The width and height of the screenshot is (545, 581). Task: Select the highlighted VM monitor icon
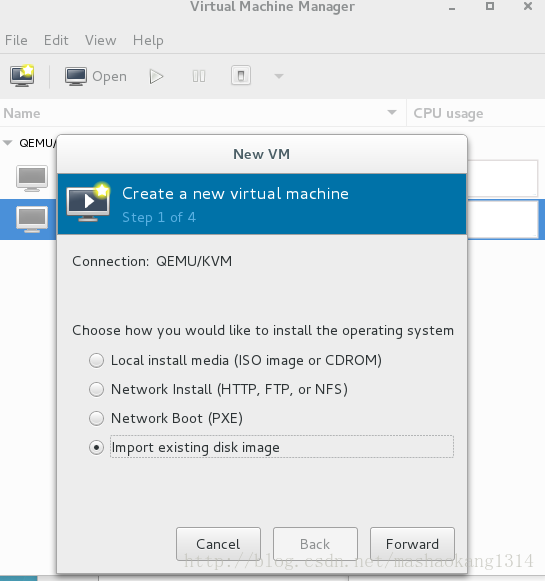32,219
